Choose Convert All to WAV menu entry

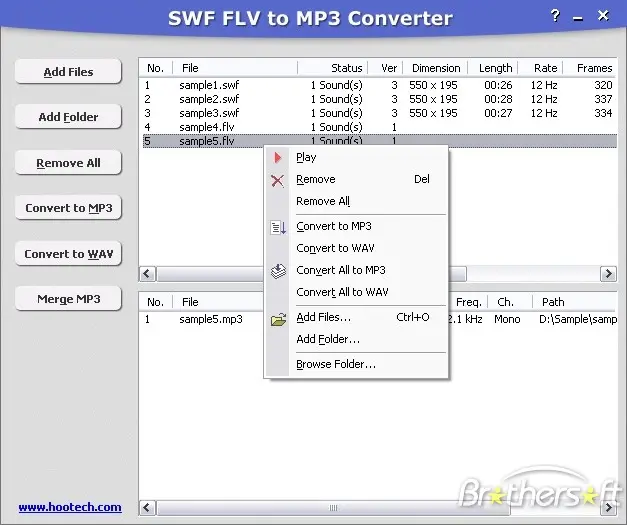pos(356,292)
